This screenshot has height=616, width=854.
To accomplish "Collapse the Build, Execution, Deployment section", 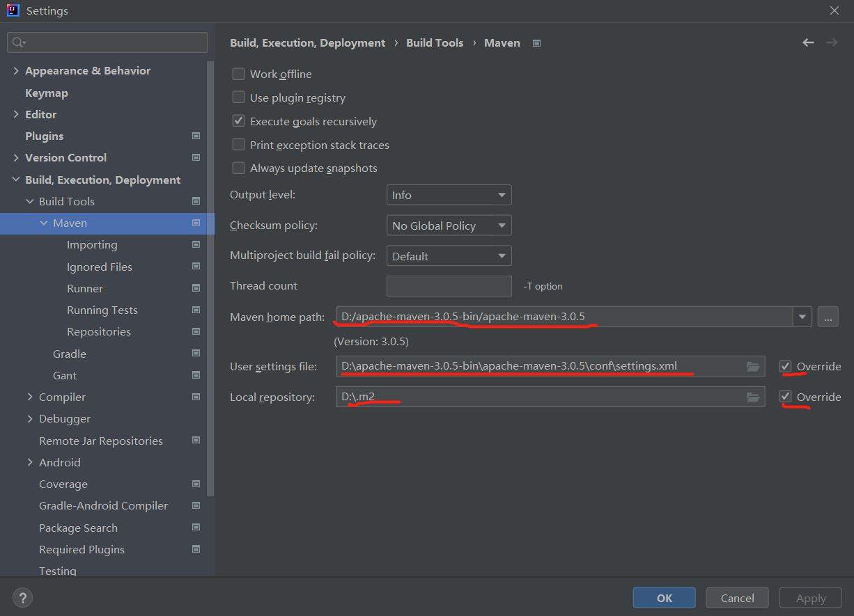I will coord(15,179).
